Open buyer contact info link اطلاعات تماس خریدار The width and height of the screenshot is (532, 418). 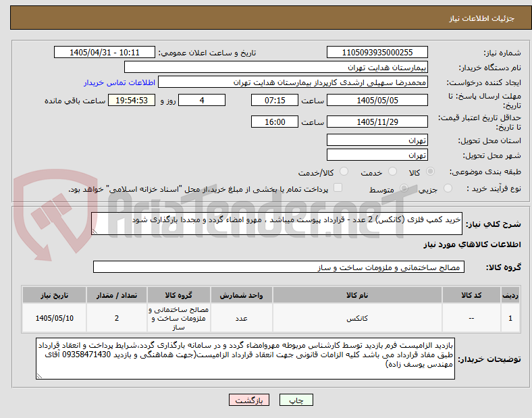click(119, 82)
